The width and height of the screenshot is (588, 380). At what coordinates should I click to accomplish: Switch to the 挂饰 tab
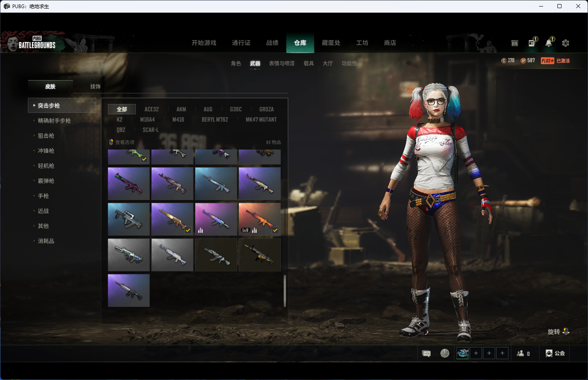(x=95, y=86)
